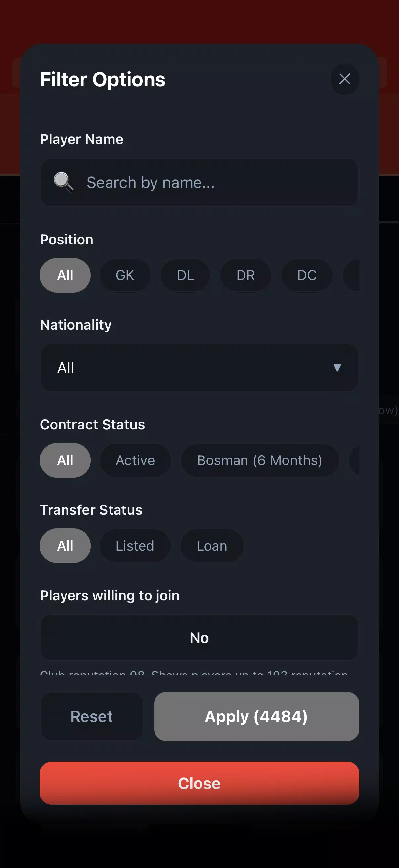Click the magnifying glass search icon
This screenshot has height=868, width=399.
[63, 182]
